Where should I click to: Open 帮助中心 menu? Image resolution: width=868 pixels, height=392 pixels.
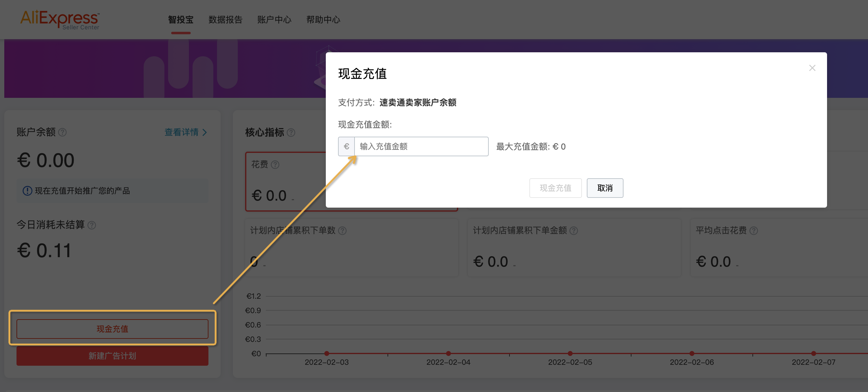[323, 20]
